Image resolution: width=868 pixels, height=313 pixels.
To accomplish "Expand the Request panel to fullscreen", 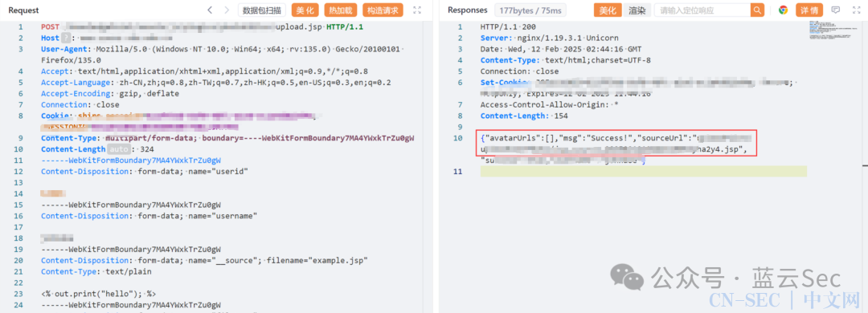I will point(417,10).
